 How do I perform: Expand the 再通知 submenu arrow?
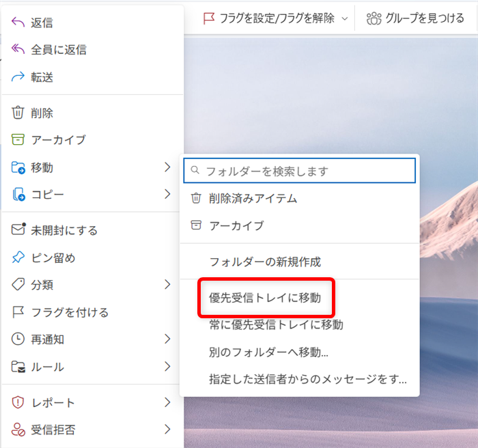coord(167,339)
